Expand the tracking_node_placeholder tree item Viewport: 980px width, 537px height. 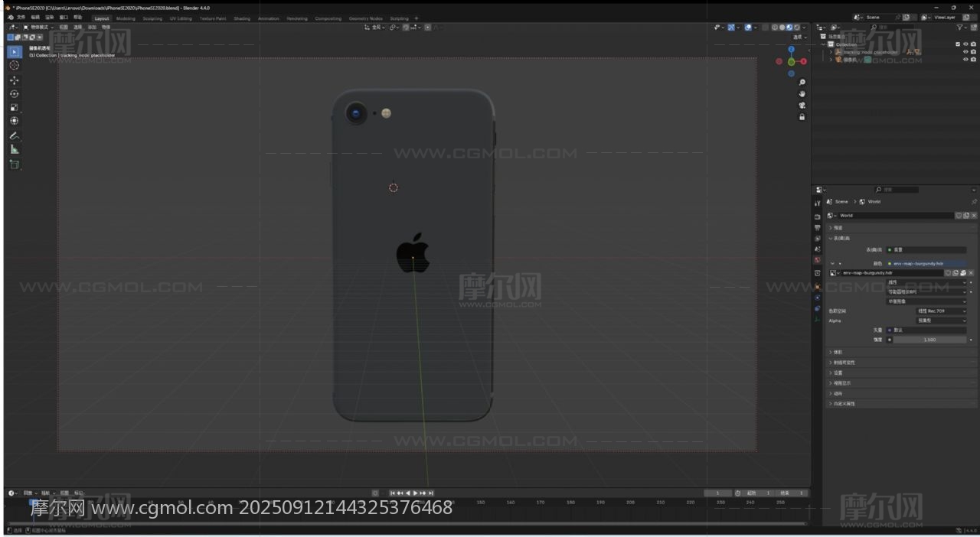[x=831, y=52]
